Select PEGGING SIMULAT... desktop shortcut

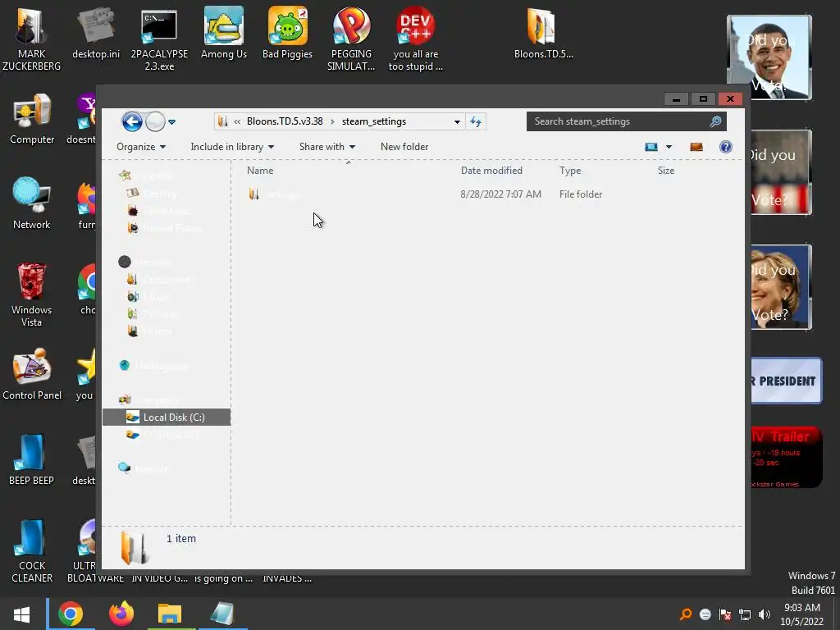351,40
